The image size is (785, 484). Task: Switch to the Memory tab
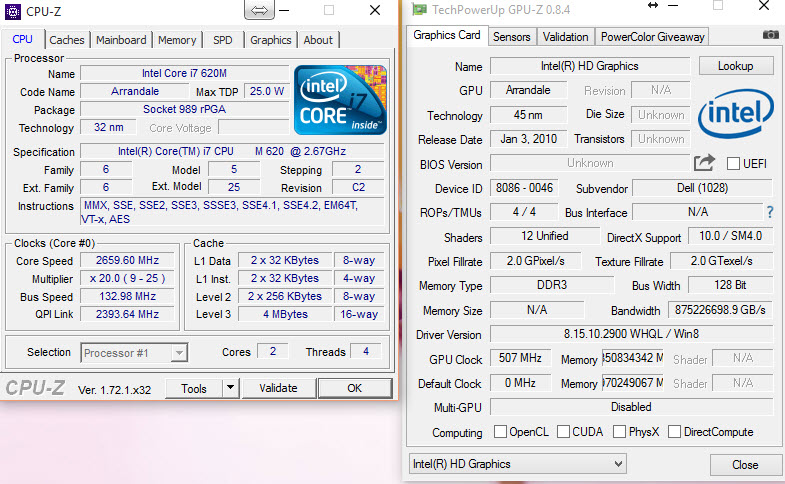[177, 40]
